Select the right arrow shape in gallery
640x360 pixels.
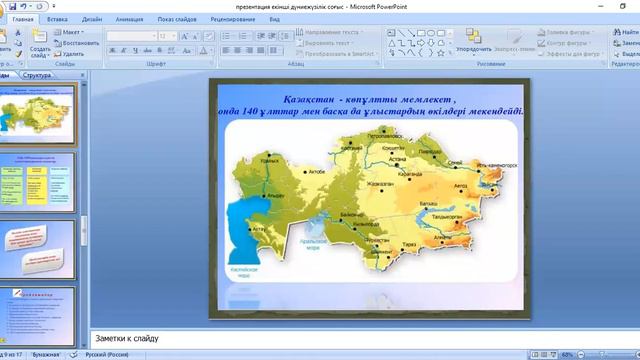coord(421,43)
